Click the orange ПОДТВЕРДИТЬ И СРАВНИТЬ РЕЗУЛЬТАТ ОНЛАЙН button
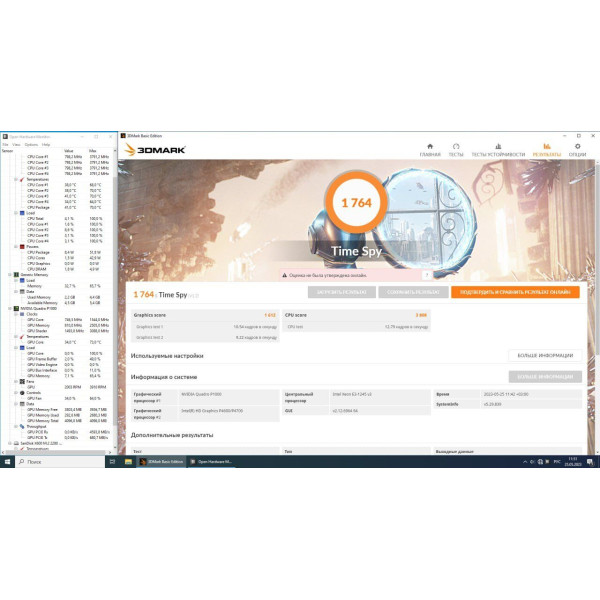The height and width of the screenshot is (600, 600). point(515,292)
